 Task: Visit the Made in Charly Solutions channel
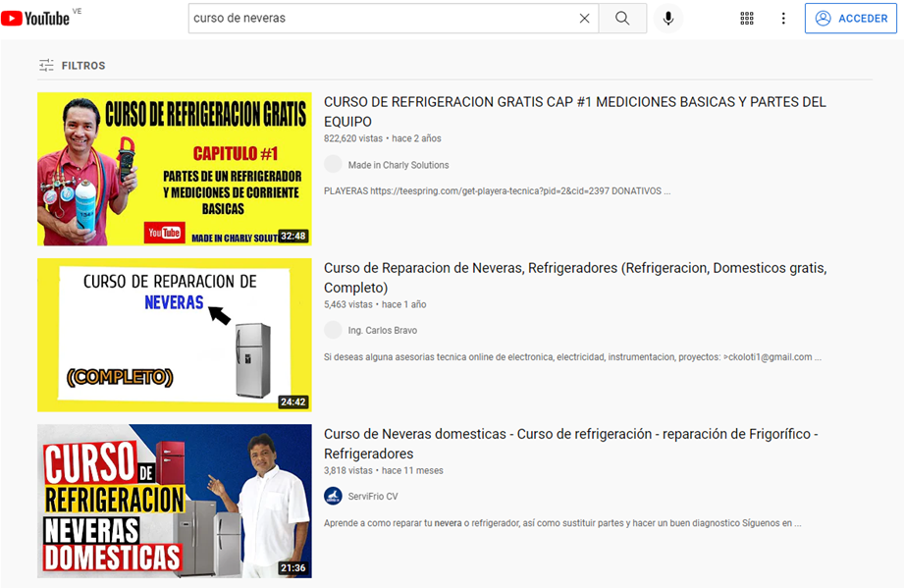click(399, 165)
